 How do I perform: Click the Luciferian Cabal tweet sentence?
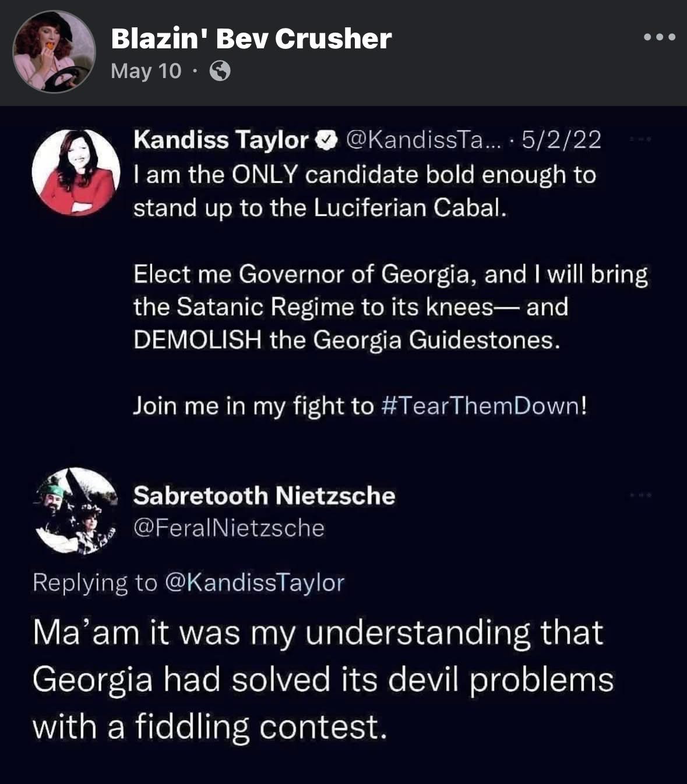[x=365, y=191]
